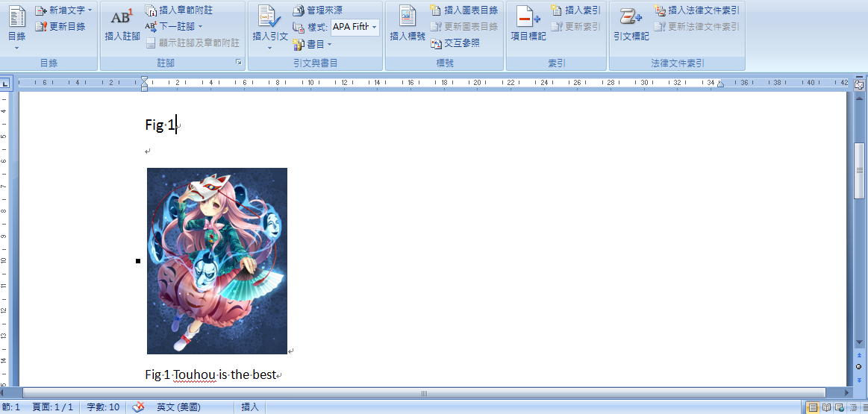Click 下一註腳 next footnote icon
Image resolution: width=868 pixels, height=414 pixels.
pos(151,26)
